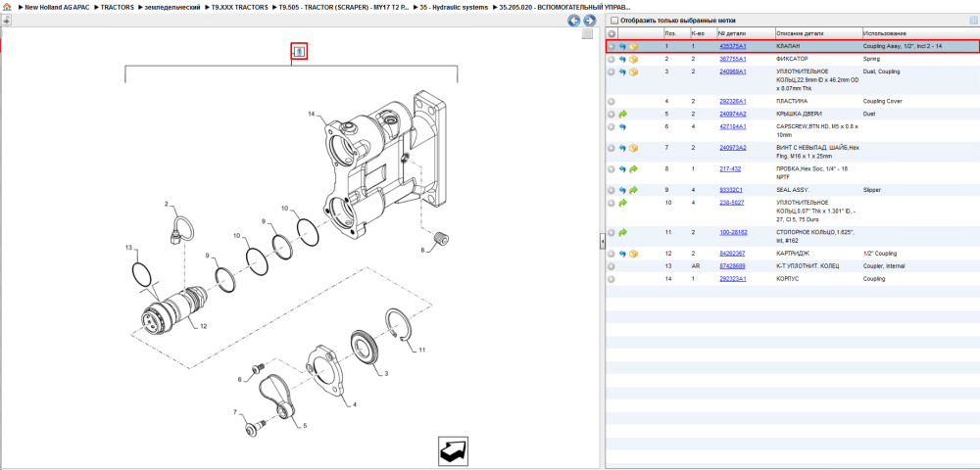
Task: Click blue arrow icon in КАРТРИДЖ row
Action: tap(622, 254)
